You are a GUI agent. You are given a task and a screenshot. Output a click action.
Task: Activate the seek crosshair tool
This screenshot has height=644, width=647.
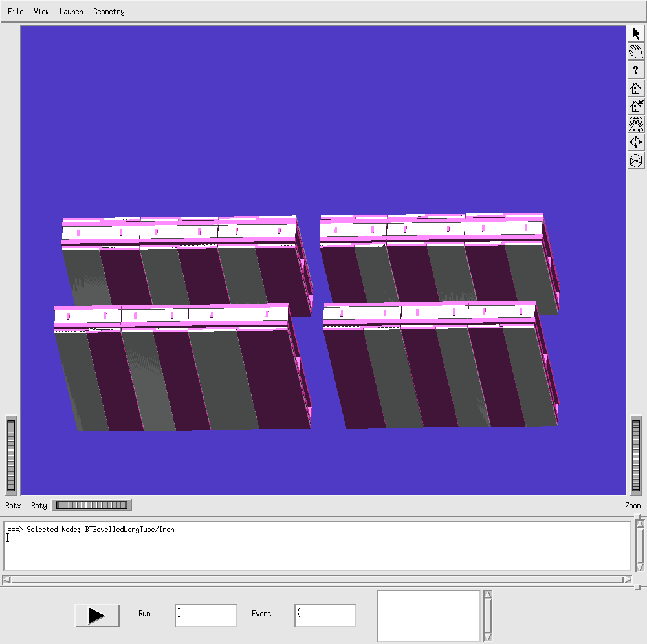pyautogui.click(x=636, y=143)
